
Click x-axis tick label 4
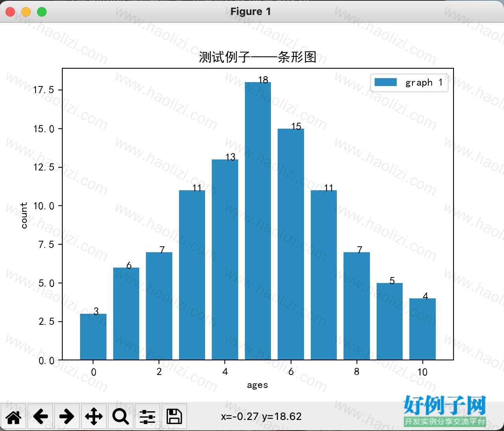tap(225, 372)
